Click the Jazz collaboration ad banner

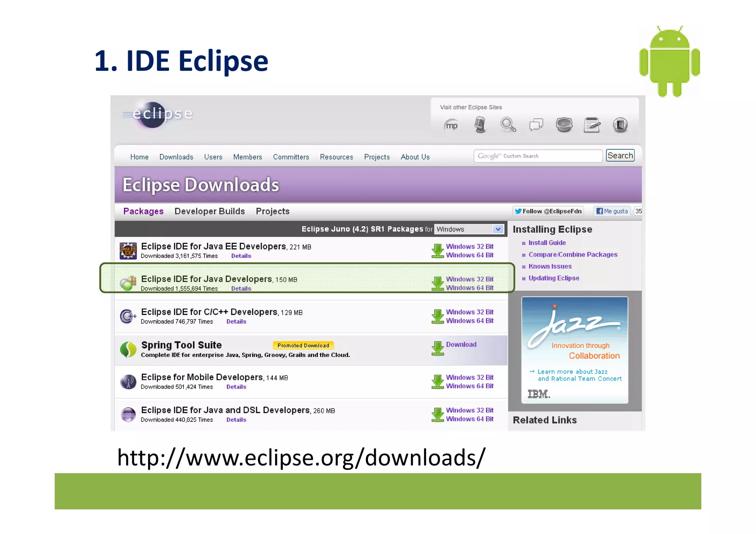coord(574,350)
